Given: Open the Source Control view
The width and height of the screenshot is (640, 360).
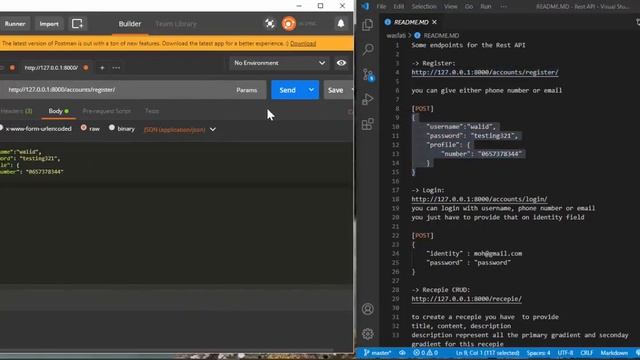Looking at the screenshot, I should coord(368,75).
